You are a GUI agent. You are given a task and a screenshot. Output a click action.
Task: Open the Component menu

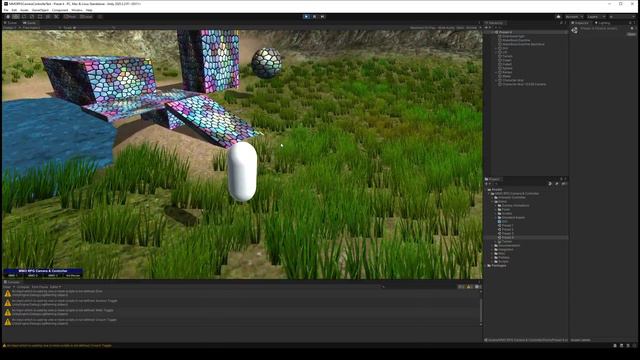(60, 10)
